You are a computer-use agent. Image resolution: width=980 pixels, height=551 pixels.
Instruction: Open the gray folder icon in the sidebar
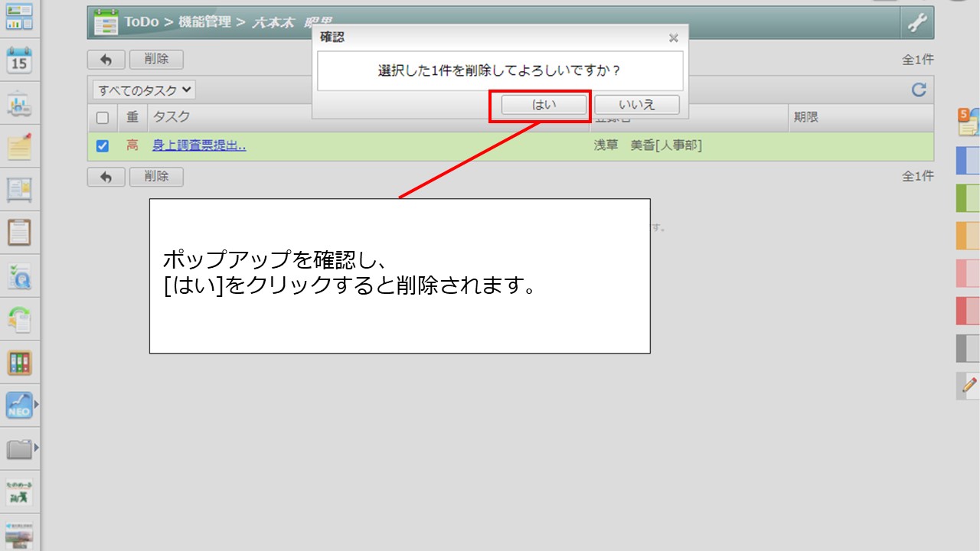(18, 448)
